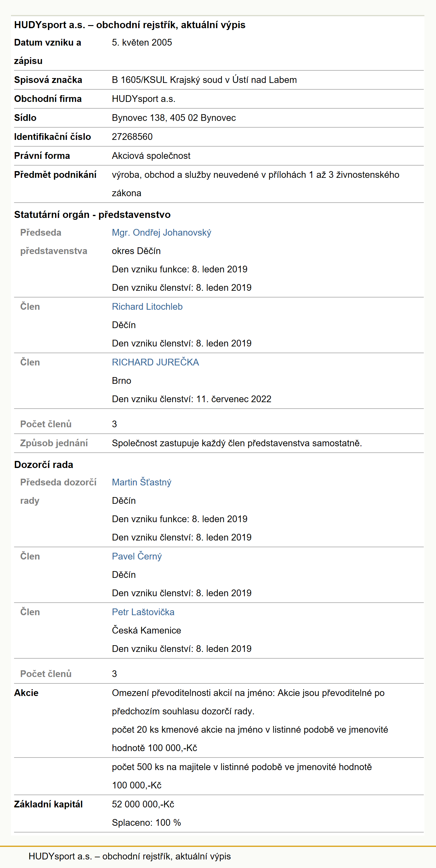Click the founding date 5. květen 2005
Image resolution: width=436 pixels, height=868 pixels.
(142, 43)
